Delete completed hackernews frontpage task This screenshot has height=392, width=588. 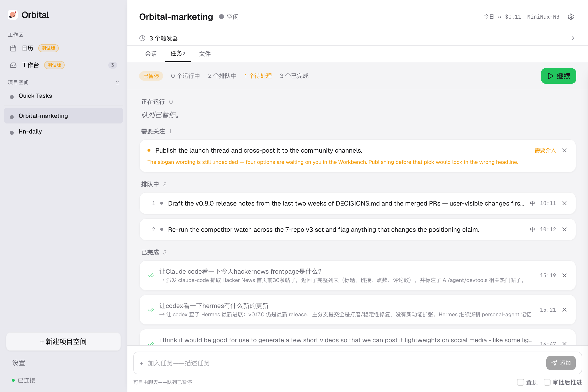coord(564,275)
